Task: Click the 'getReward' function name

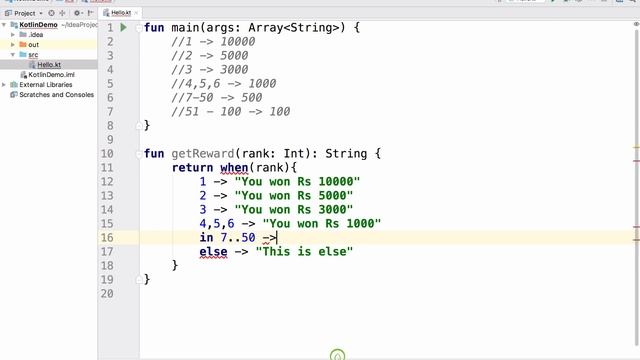Action: [203, 153]
